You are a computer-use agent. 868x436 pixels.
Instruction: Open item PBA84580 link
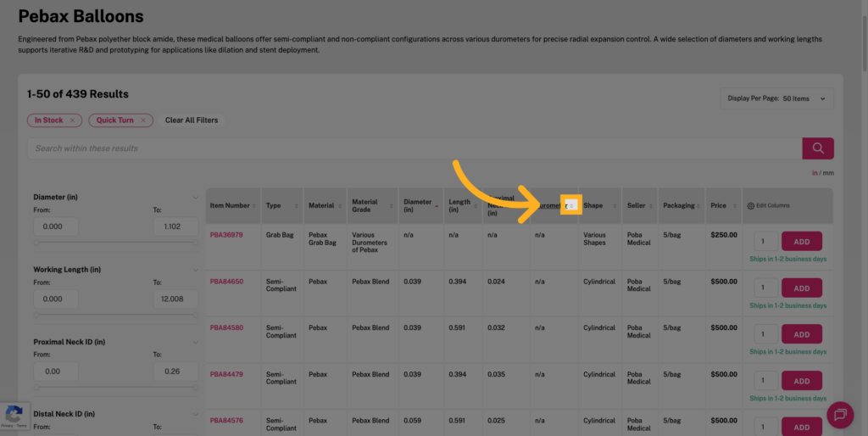pyautogui.click(x=226, y=327)
